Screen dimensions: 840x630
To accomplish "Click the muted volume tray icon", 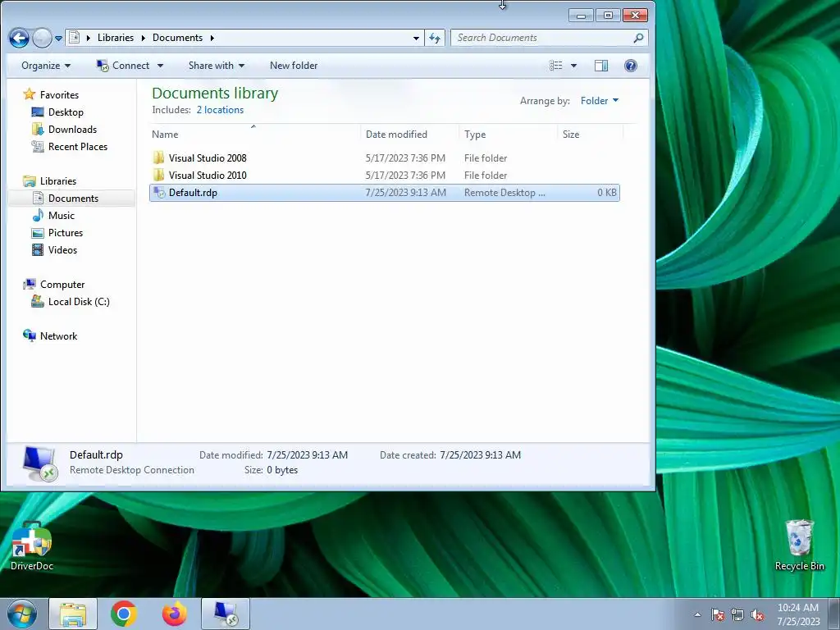I will tap(757, 614).
